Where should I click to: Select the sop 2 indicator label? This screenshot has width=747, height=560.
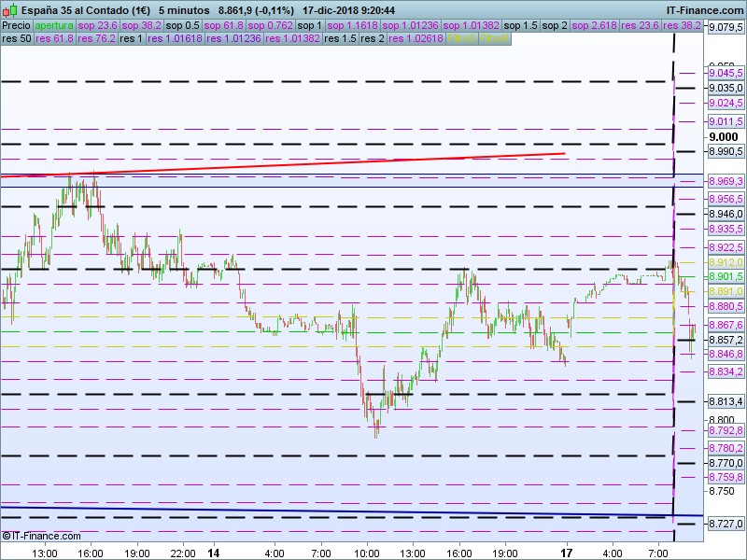pyautogui.click(x=555, y=26)
